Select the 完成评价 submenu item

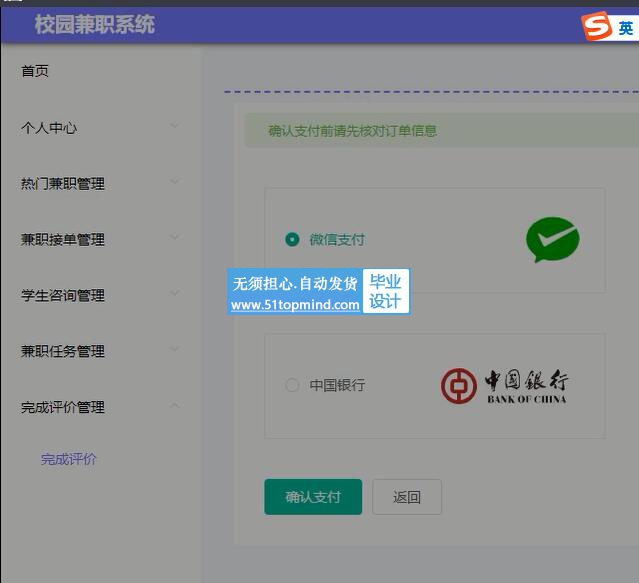(x=68, y=459)
